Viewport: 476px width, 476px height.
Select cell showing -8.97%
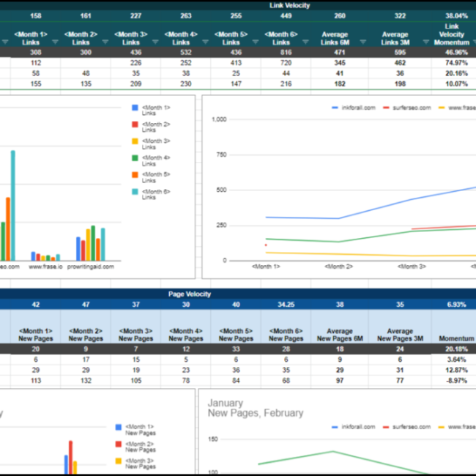(456, 381)
